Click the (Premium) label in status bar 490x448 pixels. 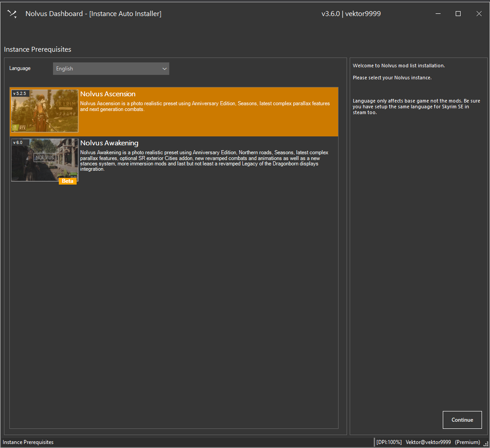(x=467, y=442)
